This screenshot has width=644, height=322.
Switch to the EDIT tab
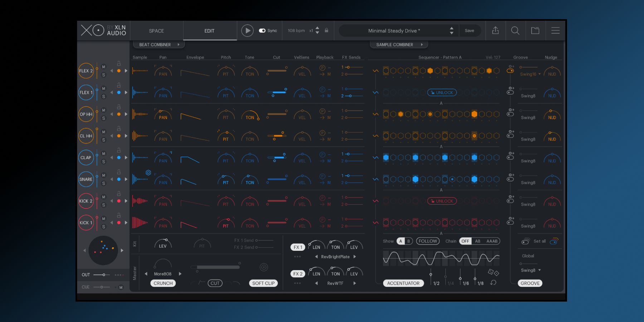click(209, 31)
